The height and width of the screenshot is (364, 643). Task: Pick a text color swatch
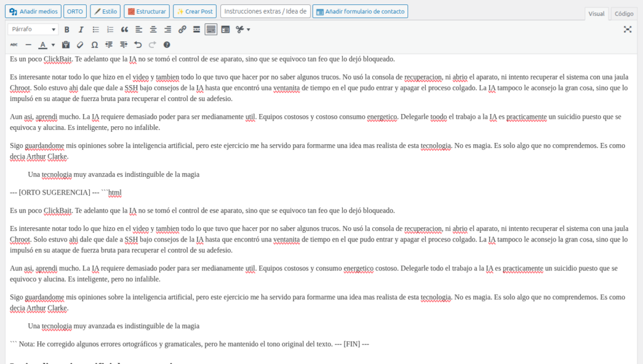pyautogui.click(x=41, y=45)
